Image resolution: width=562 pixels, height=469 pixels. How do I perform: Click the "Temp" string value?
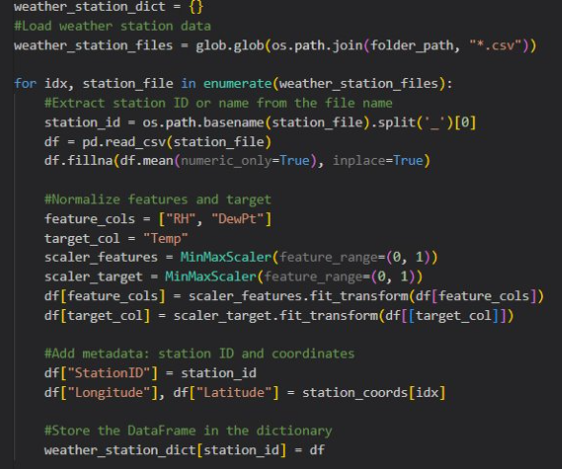point(165,238)
